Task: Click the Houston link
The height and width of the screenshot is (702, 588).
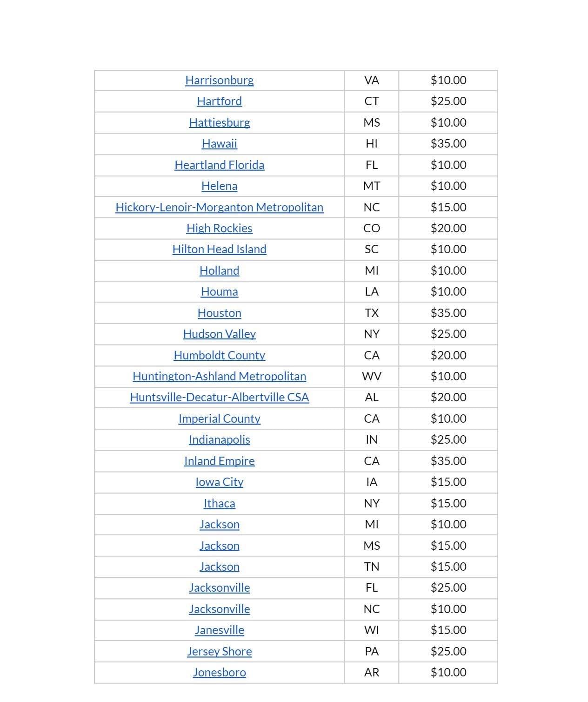Action: tap(219, 313)
